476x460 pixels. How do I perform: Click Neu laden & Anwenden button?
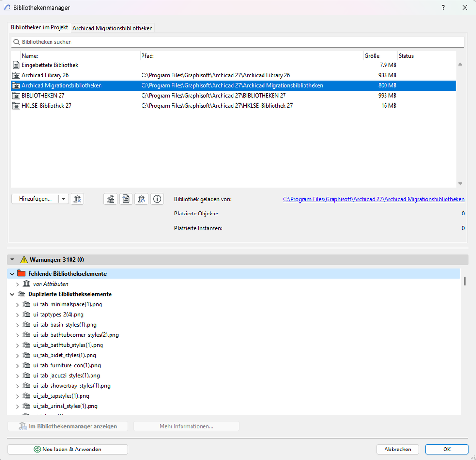click(x=68, y=449)
